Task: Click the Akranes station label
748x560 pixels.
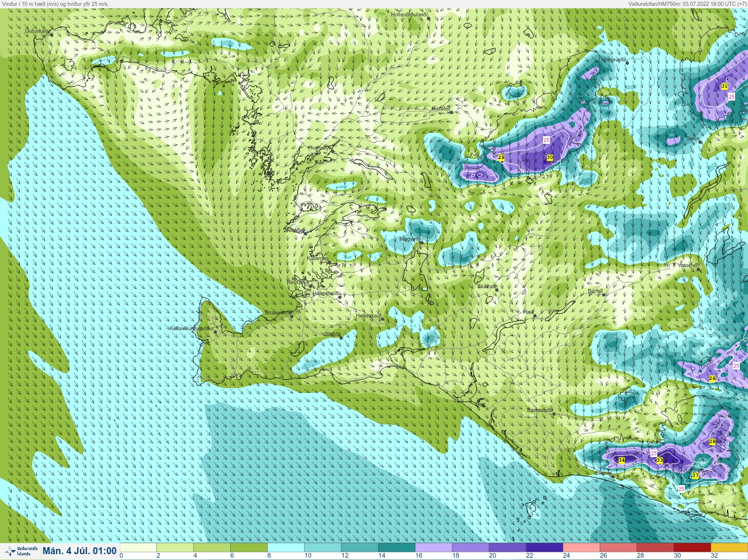Action: (295, 230)
